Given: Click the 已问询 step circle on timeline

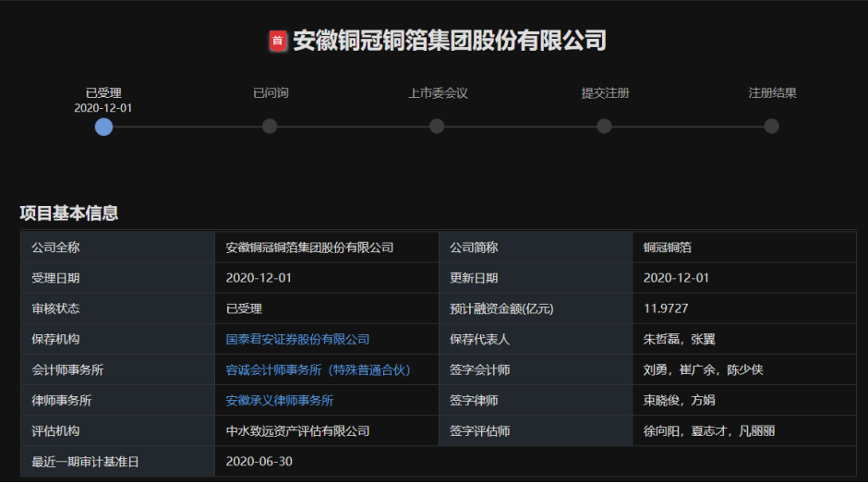Looking at the screenshot, I should pyautogui.click(x=270, y=127).
